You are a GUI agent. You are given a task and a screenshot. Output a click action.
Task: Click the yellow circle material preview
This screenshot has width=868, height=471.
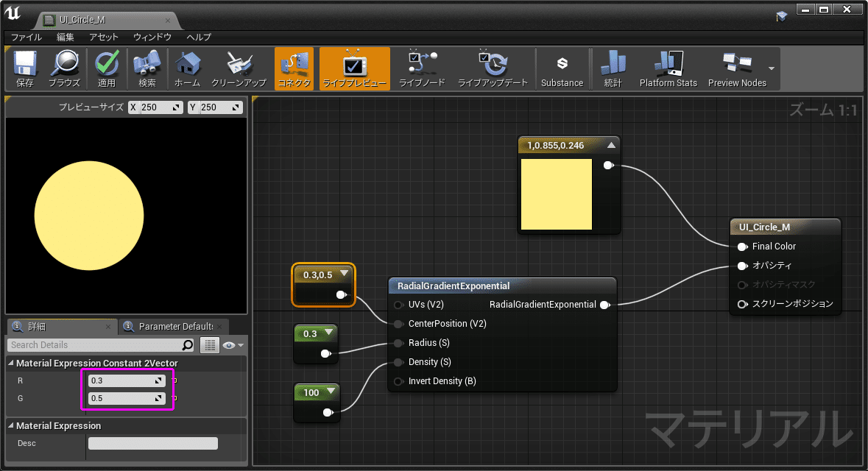point(89,216)
